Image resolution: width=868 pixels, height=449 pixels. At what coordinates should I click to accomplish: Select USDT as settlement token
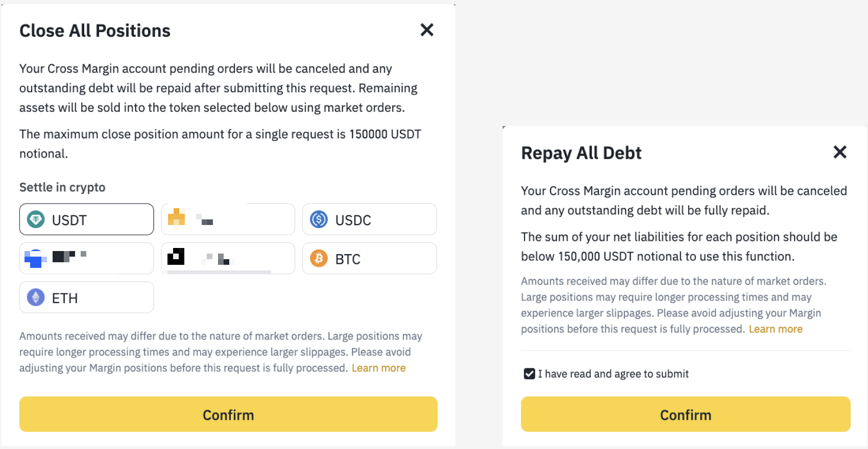86,219
